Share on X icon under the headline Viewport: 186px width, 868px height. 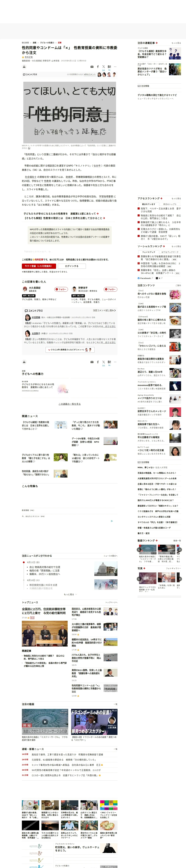point(104,67)
